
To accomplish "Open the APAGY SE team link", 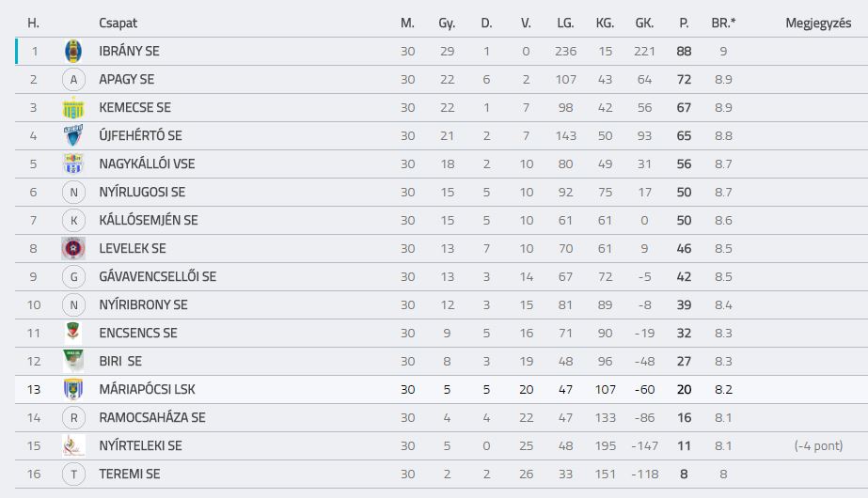I will (x=127, y=79).
